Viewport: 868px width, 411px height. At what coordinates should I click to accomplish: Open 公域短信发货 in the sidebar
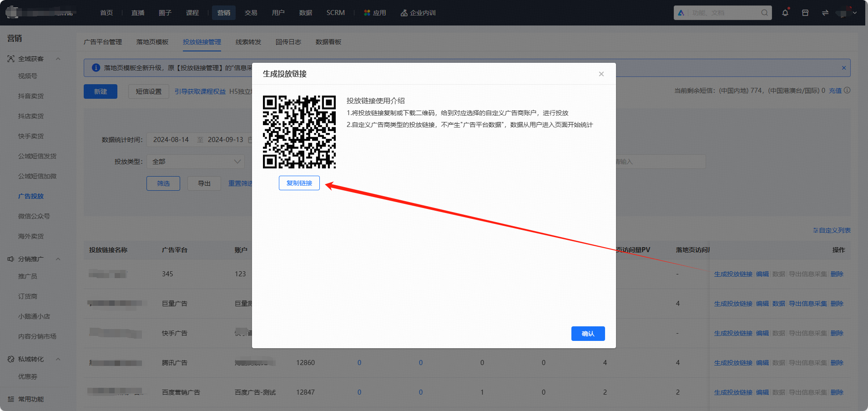[x=37, y=156]
